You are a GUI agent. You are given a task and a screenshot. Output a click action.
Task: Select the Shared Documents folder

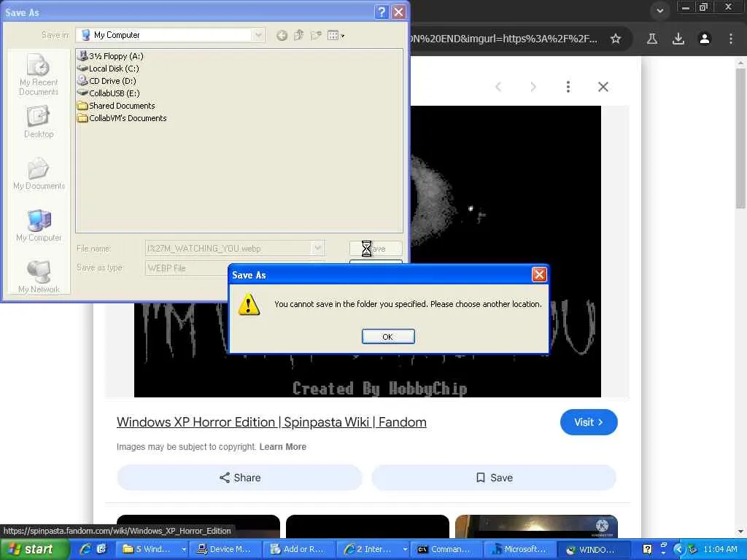[x=116, y=106]
